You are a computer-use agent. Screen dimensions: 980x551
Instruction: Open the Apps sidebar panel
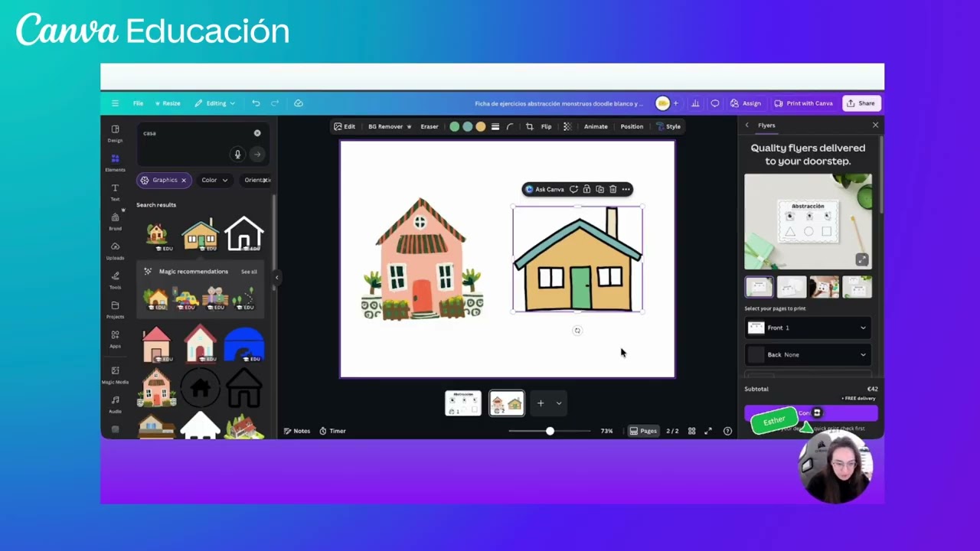click(x=115, y=339)
